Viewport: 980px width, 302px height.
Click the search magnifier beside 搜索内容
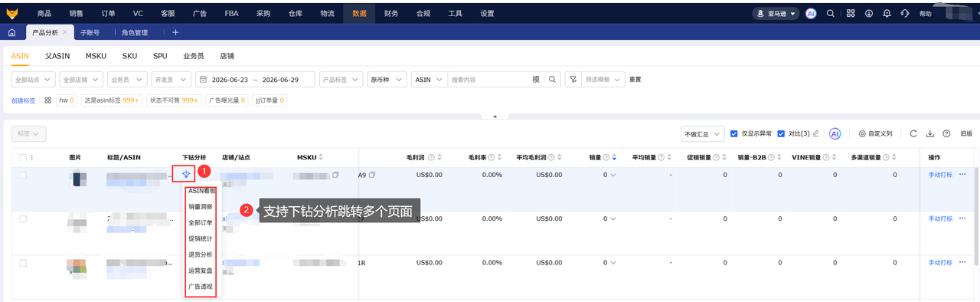(553, 80)
